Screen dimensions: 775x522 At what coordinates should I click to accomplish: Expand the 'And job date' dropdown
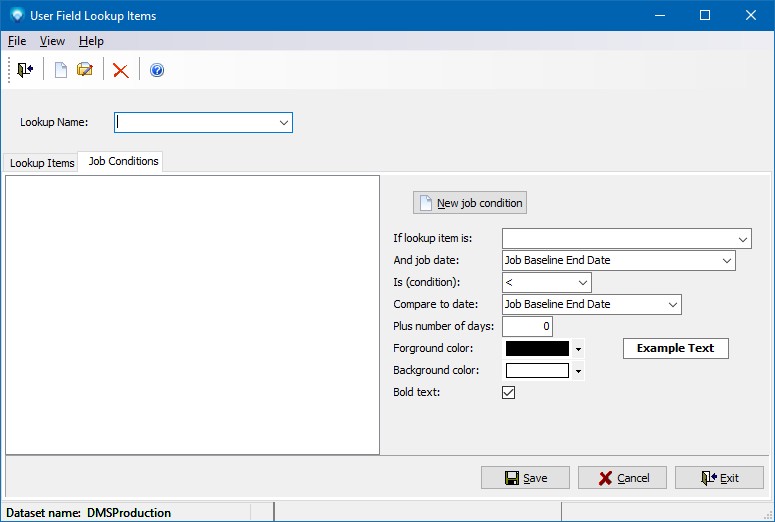tap(726, 261)
